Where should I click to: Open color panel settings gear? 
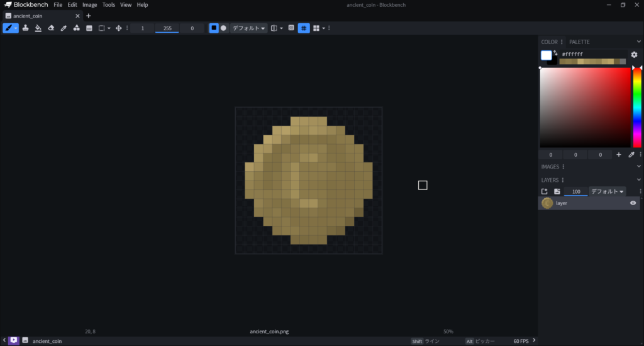pyautogui.click(x=634, y=55)
